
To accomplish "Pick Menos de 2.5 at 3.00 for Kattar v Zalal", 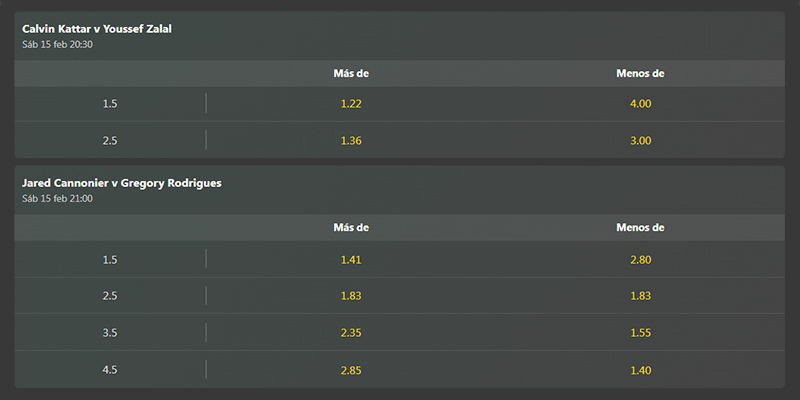I will pos(640,140).
